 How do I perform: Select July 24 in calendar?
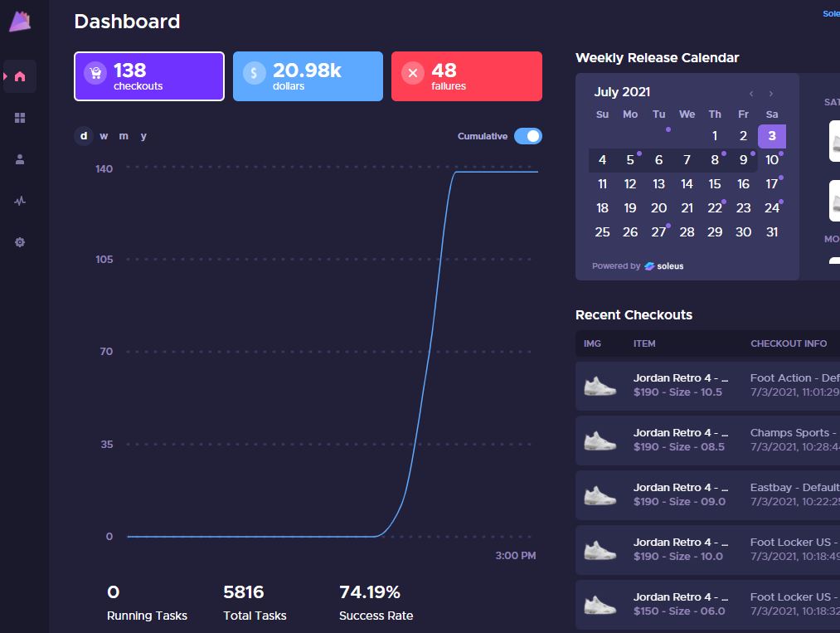click(x=772, y=208)
